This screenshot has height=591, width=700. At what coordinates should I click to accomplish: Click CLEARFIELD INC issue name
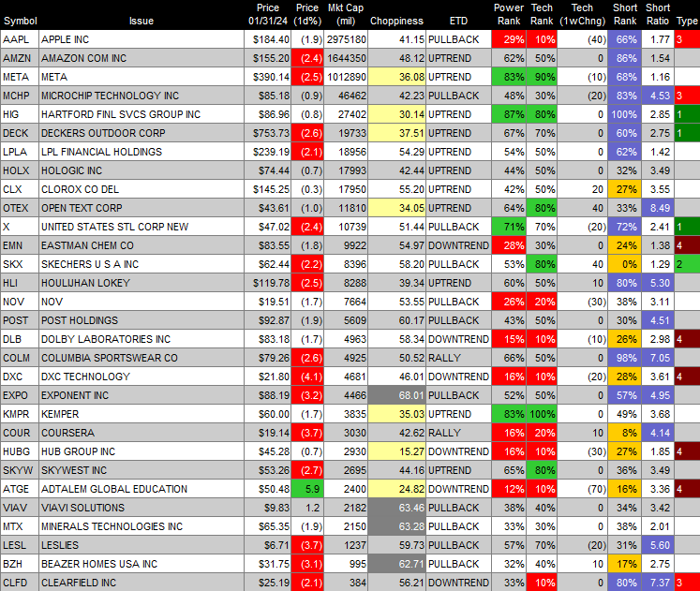point(79,583)
